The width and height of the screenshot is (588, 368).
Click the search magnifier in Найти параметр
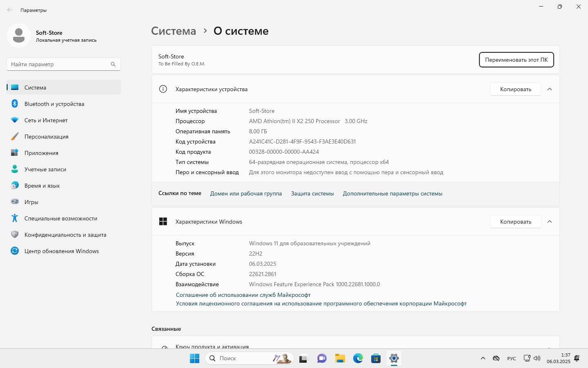[x=113, y=64]
